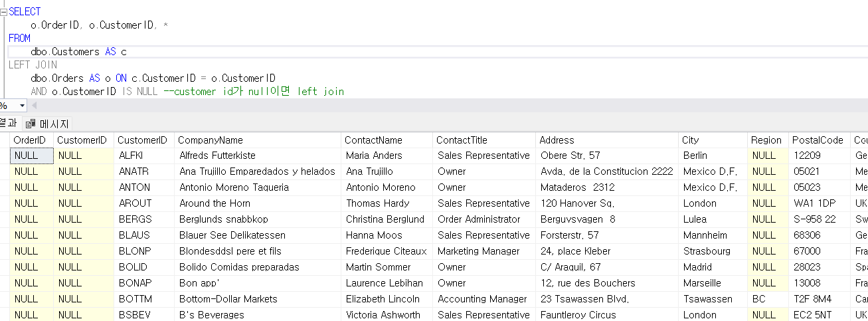Click the Alfreds Futterkiste company cell
This screenshot has height=321, width=868.
click(x=258, y=156)
